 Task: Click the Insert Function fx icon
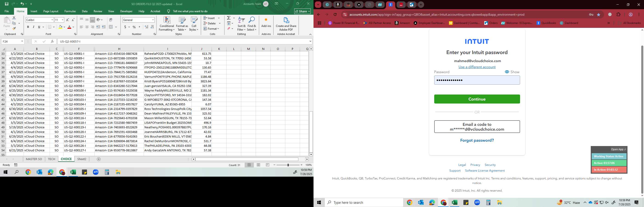(52, 41)
